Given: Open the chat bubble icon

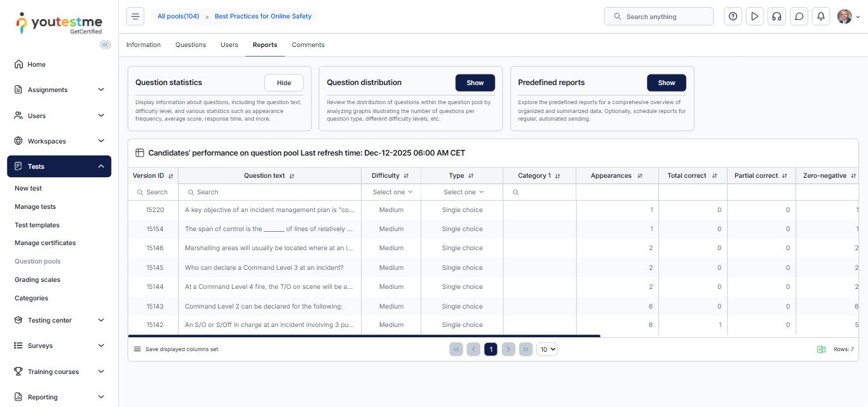Looking at the screenshot, I should [x=799, y=17].
